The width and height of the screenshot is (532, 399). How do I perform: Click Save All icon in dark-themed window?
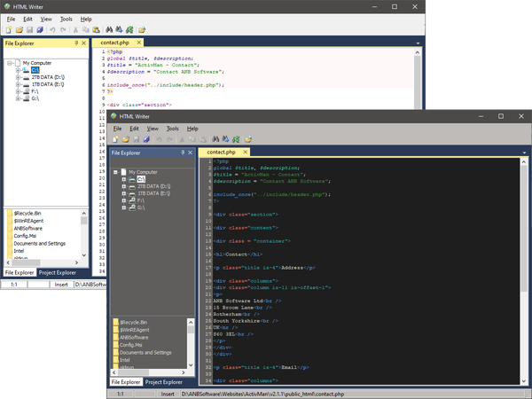[x=146, y=139]
